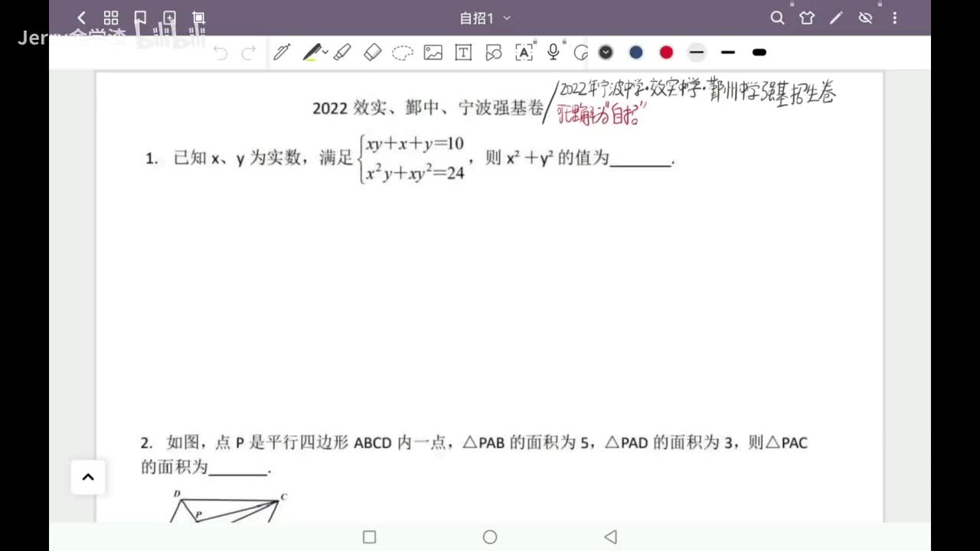This screenshot has height=551, width=980.
Task: Open the three-dot more options menu
Action: (x=895, y=18)
